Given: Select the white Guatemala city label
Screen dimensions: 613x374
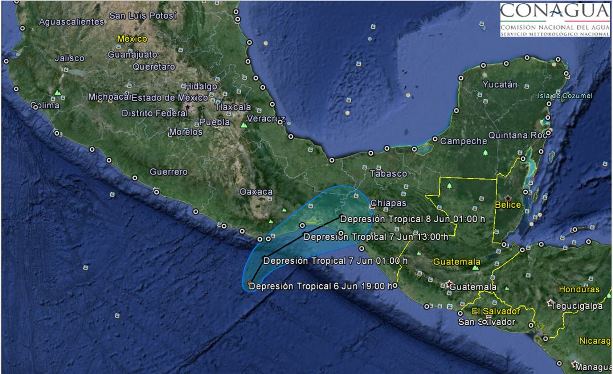Looking at the screenshot, I should tap(473, 287).
